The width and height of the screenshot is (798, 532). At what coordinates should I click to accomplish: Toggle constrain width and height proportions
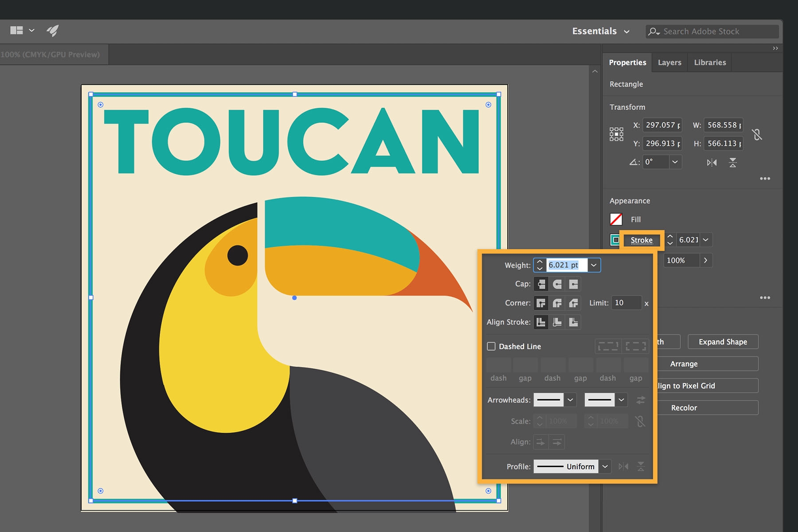[757, 134]
